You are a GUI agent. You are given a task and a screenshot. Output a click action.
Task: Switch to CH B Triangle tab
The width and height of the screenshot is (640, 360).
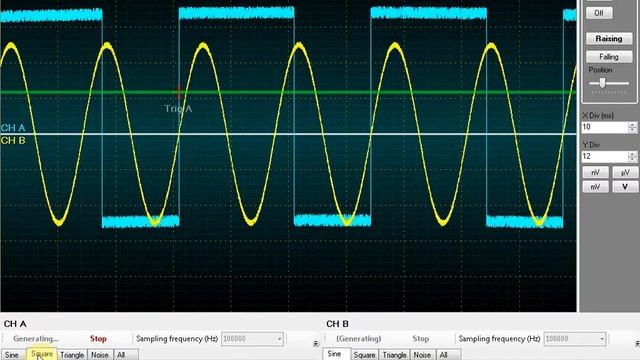pyautogui.click(x=394, y=355)
